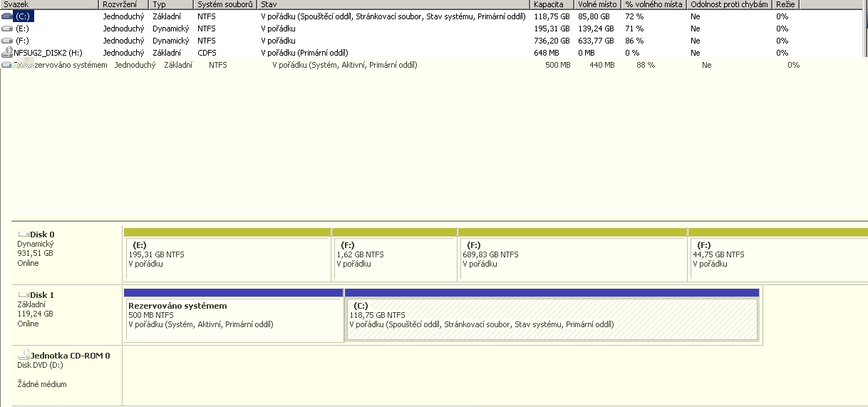Screen dimensions: 868x407
Task: Click the (C:) volume drive icon
Action: [7, 16]
